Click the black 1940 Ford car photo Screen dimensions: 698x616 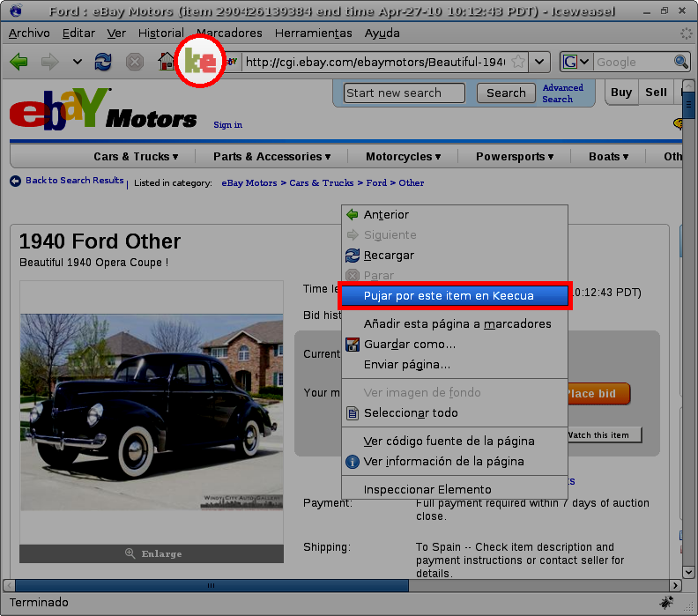pyautogui.click(x=152, y=412)
